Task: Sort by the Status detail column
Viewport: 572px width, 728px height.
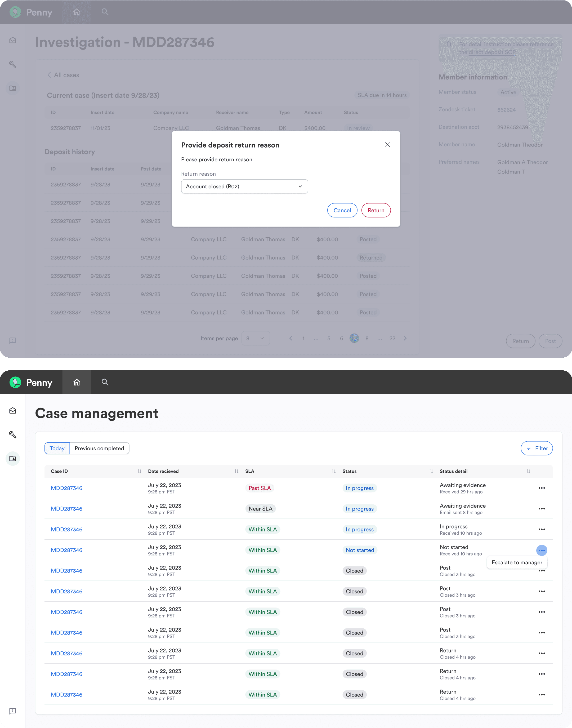Action: tap(528, 471)
